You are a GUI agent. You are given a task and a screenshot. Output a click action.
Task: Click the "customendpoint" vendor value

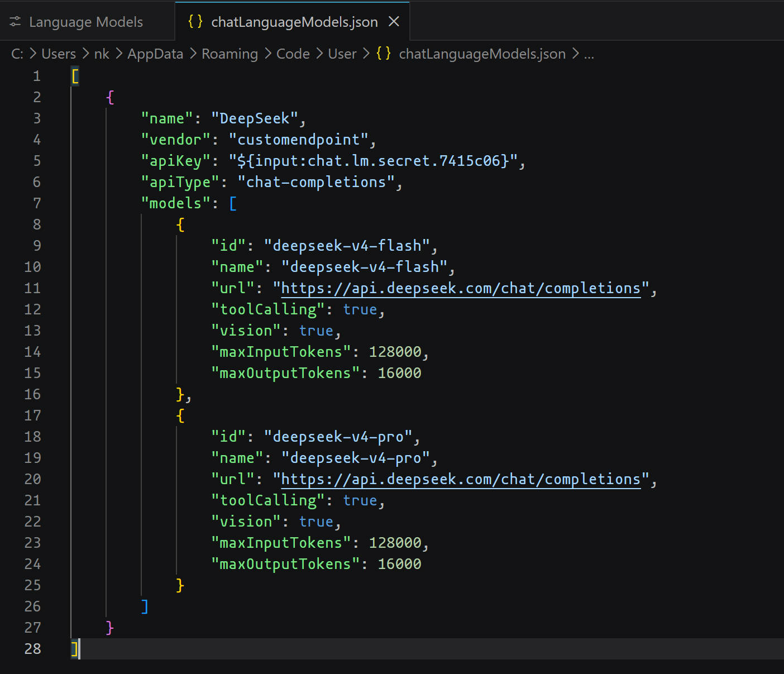click(x=299, y=140)
